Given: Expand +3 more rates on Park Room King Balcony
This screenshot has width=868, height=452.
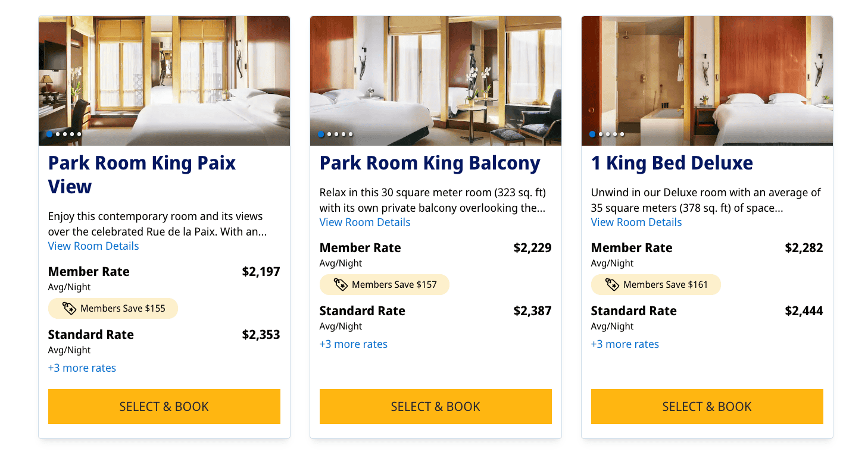Looking at the screenshot, I should tap(354, 344).
